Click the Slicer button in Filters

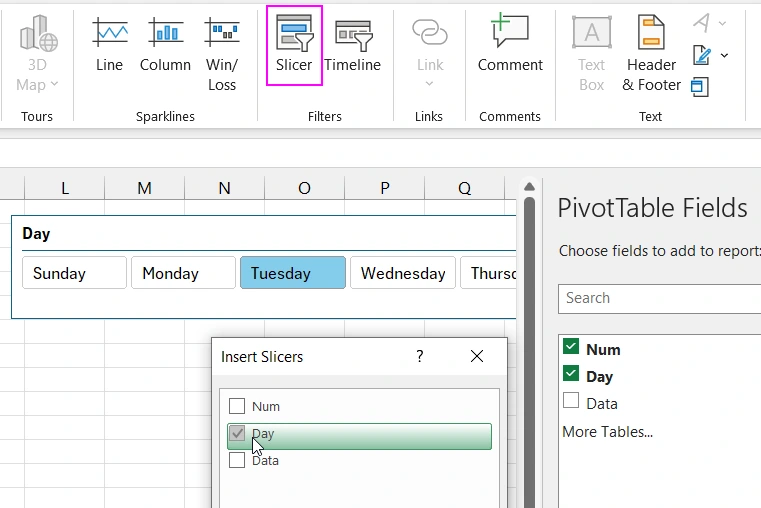294,46
